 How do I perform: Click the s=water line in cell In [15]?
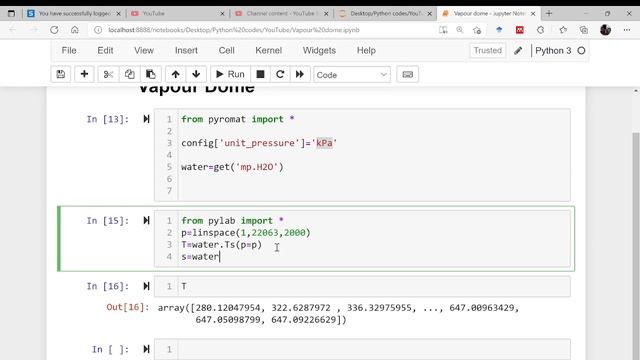(x=200, y=257)
